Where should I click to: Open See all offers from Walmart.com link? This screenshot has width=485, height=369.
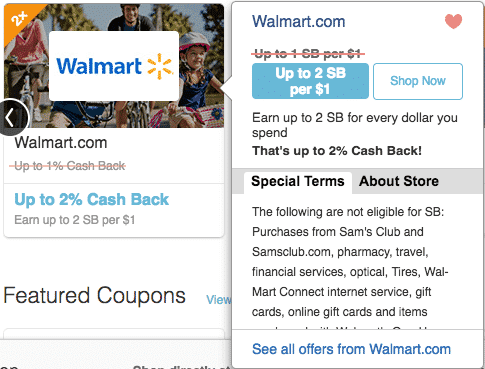coord(351,349)
